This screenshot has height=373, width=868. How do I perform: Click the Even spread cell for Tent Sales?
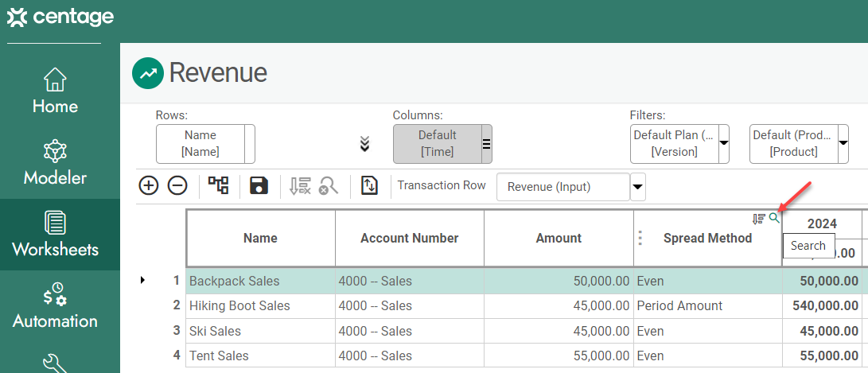coord(707,356)
